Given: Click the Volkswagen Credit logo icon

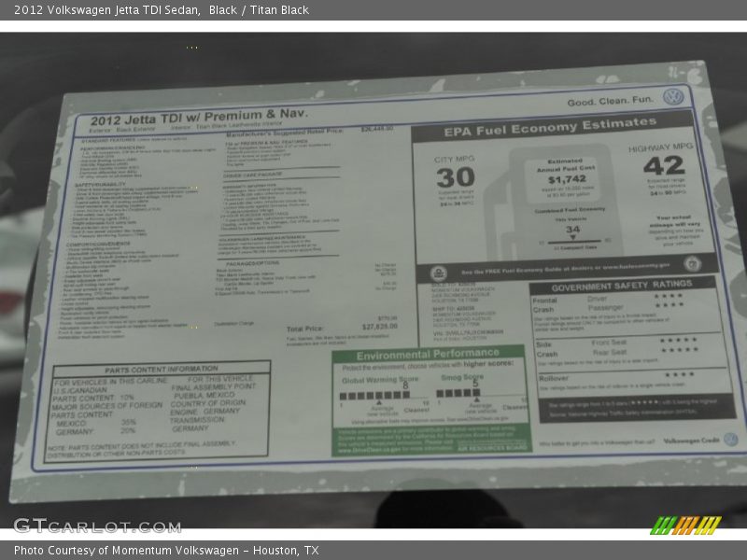Looking at the screenshot, I should point(731,439).
